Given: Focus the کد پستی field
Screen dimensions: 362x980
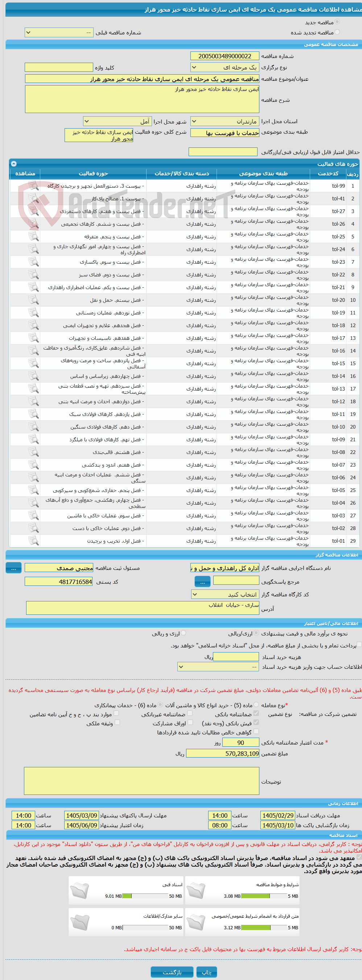Looking at the screenshot, I should pyautogui.click(x=59, y=582).
